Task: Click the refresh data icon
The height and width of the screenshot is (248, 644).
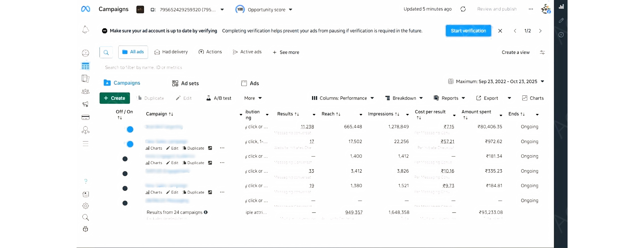Action: 463,9
